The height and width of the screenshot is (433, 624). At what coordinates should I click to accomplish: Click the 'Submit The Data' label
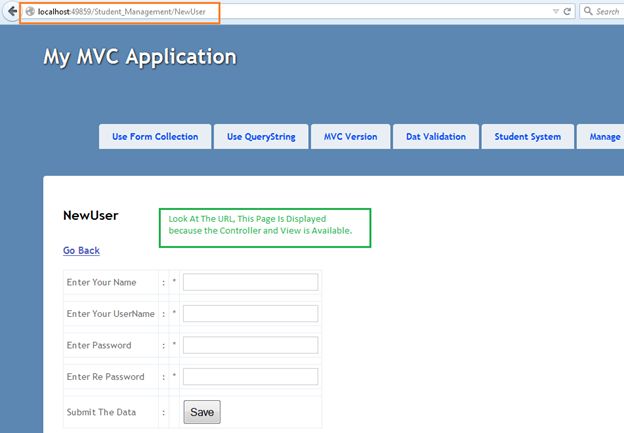[x=101, y=412]
